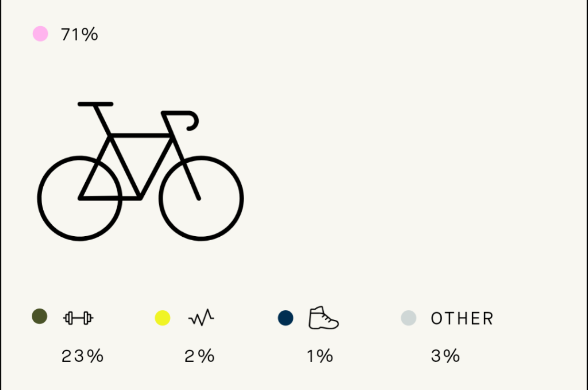Click the bicycle saddle
The image size is (588, 390).
(x=95, y=104)
